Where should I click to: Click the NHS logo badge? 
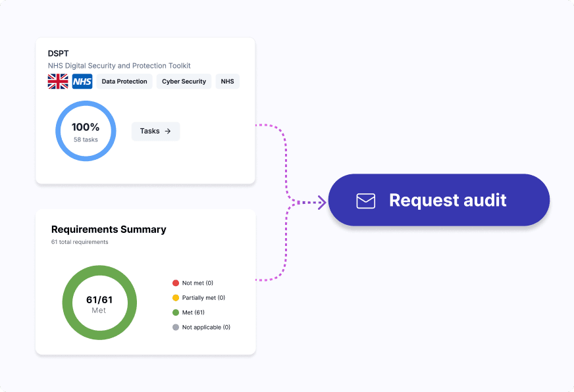point(82,82)
